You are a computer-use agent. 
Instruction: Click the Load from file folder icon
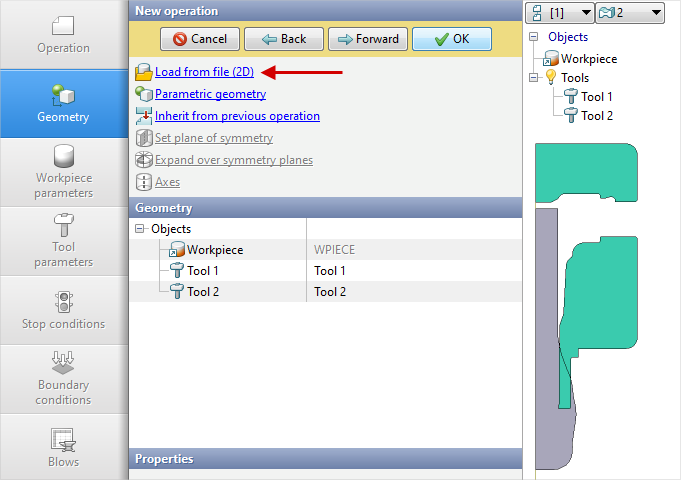click(x=143, y=72)
